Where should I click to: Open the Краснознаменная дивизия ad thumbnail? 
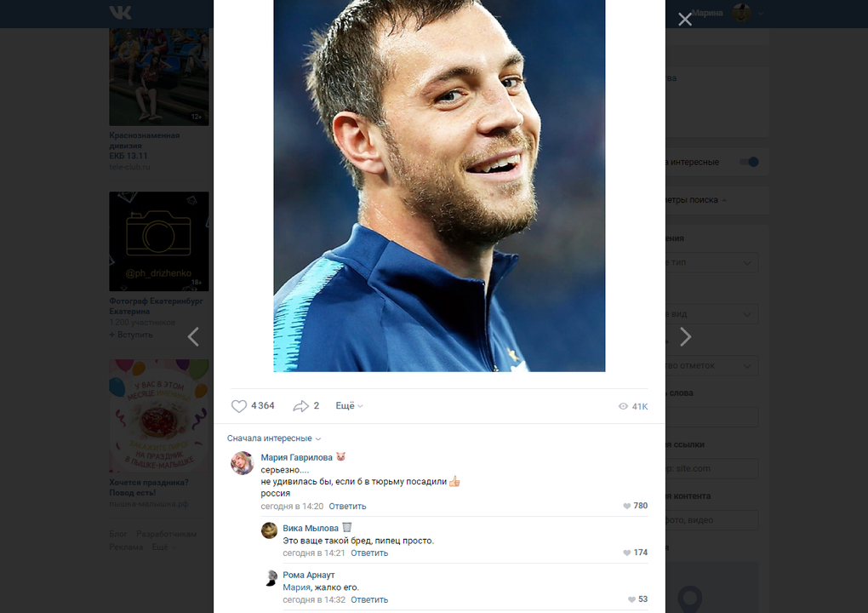pos(158,77)
